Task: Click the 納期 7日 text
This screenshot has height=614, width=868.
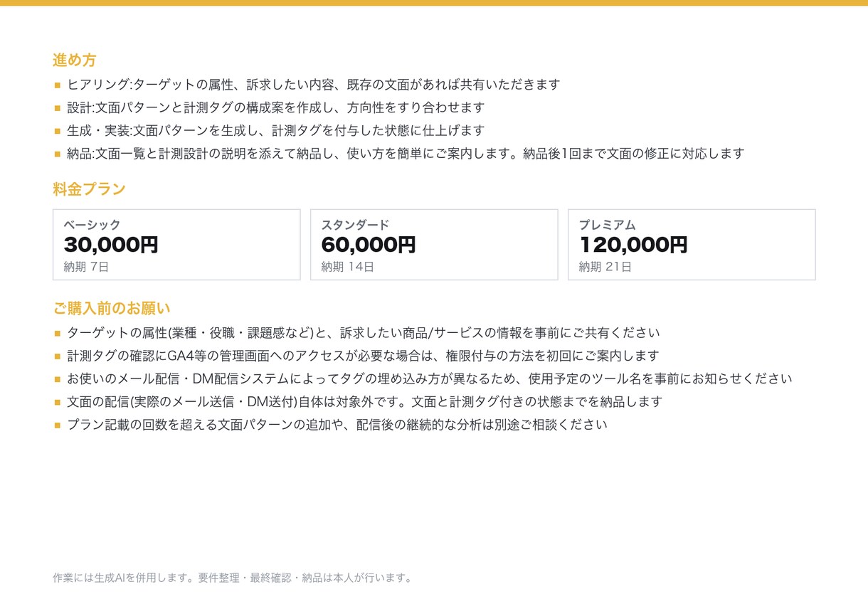Action: [x=86, y=268]
